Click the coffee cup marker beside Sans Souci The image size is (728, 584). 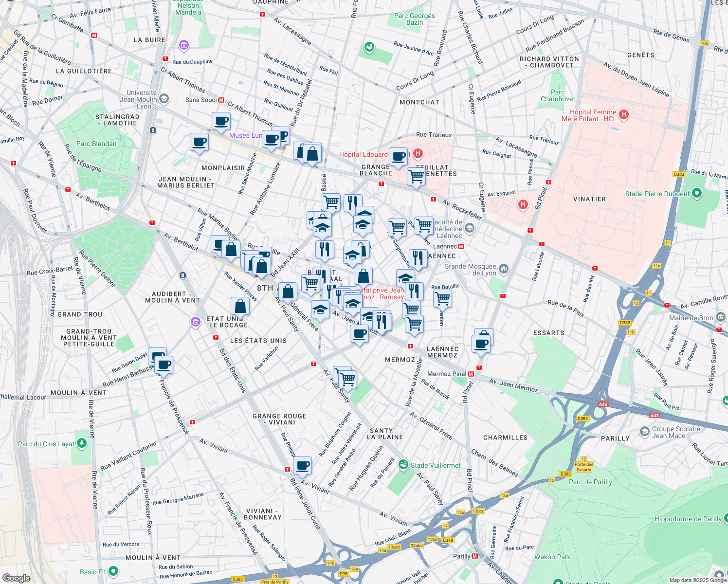click(221, 121)
